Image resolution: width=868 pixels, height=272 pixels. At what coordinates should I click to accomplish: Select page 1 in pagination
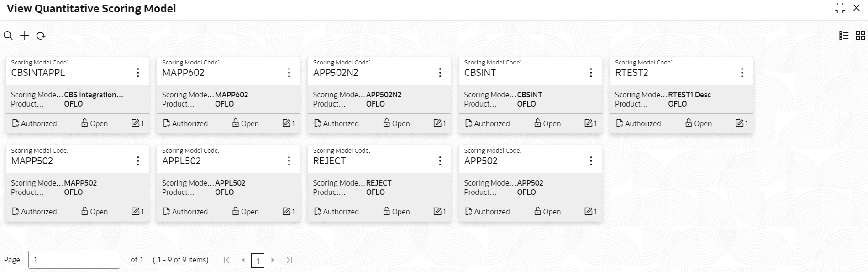click(x=258, y=261)
